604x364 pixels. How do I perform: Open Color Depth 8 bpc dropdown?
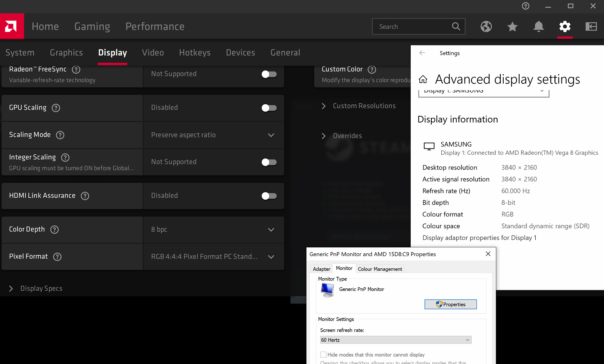point(214,230)
